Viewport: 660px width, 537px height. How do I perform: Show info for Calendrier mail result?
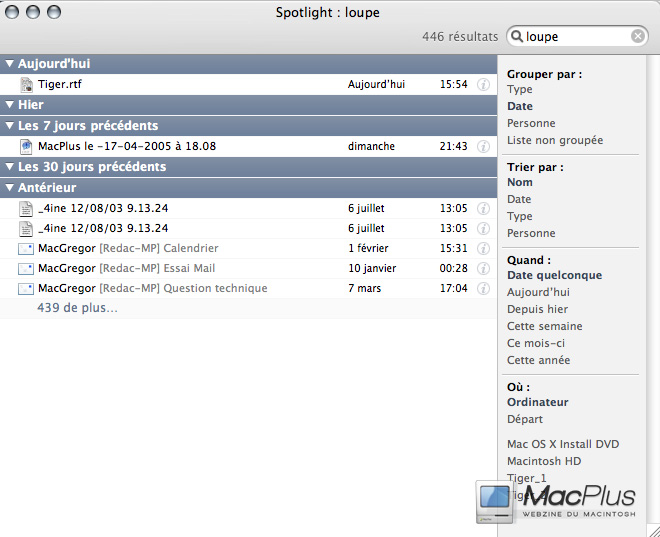point(483,248)
